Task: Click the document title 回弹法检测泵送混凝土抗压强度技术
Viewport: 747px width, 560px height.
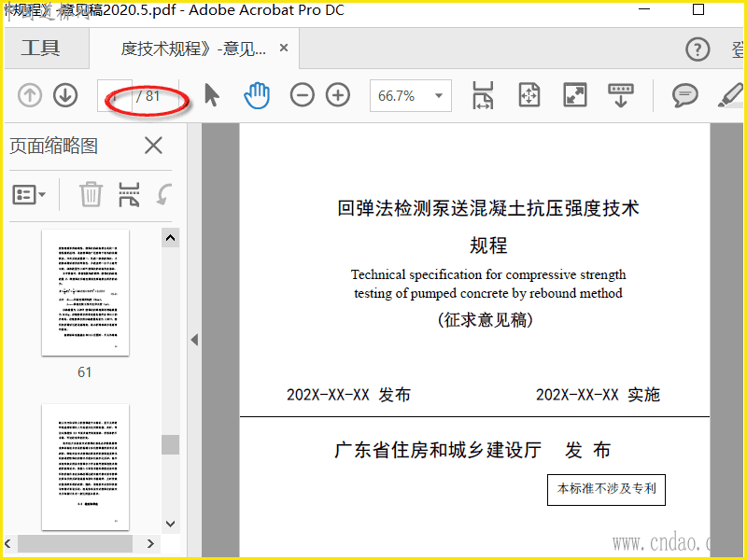Action: pyautogui.click(x=488, y=208)
